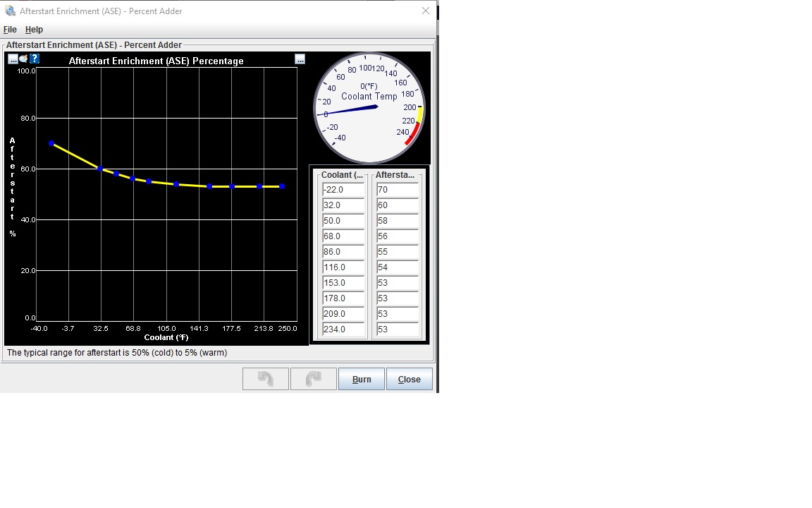Click the redo arrow button
812x508 pixels.
click(314, 379)
